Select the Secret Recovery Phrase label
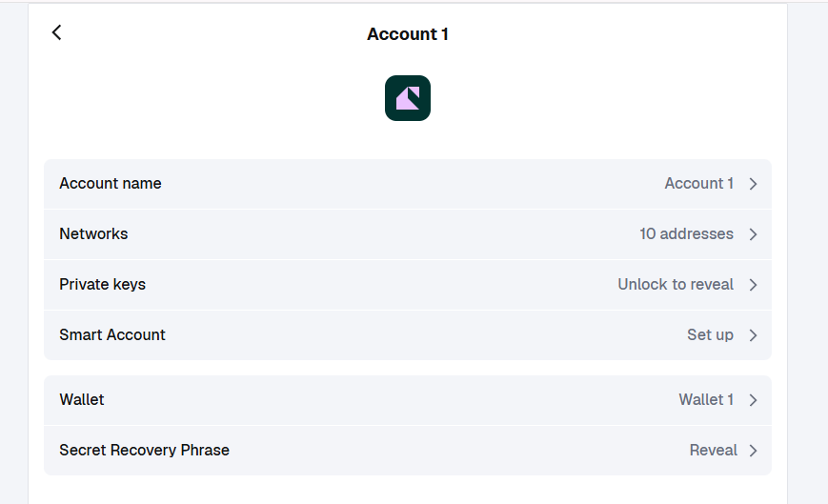The width and height of the screenshot is (828, 504). tap(145, 451)
